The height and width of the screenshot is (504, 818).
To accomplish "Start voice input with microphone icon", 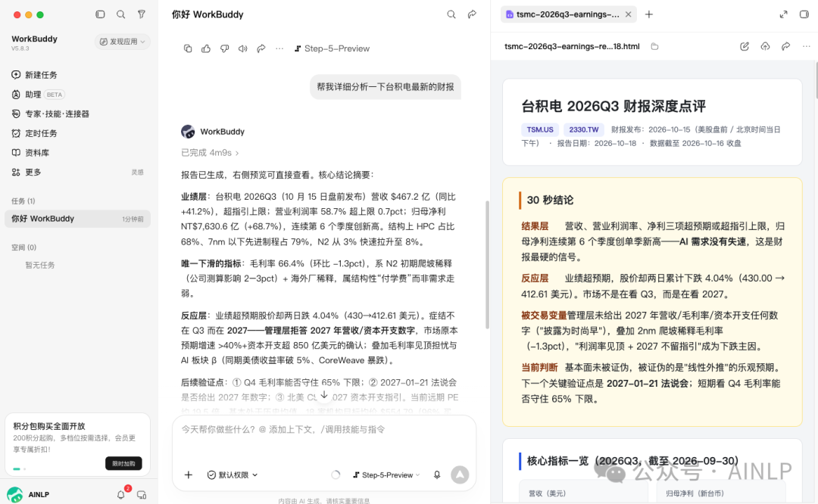I will click(437, 474).
